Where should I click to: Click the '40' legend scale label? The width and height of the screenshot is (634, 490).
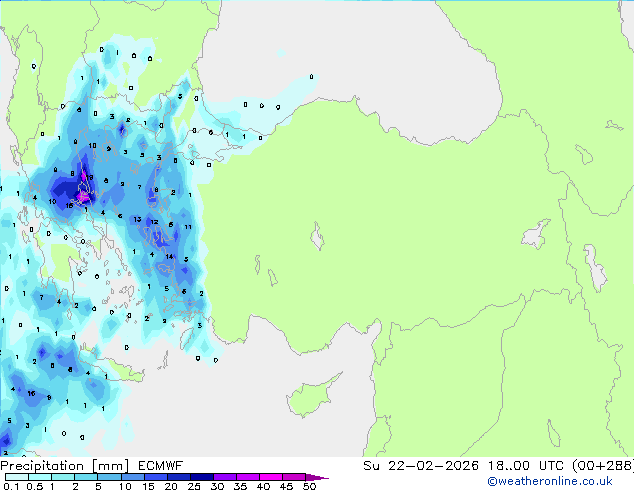click(x=263, y=486)
